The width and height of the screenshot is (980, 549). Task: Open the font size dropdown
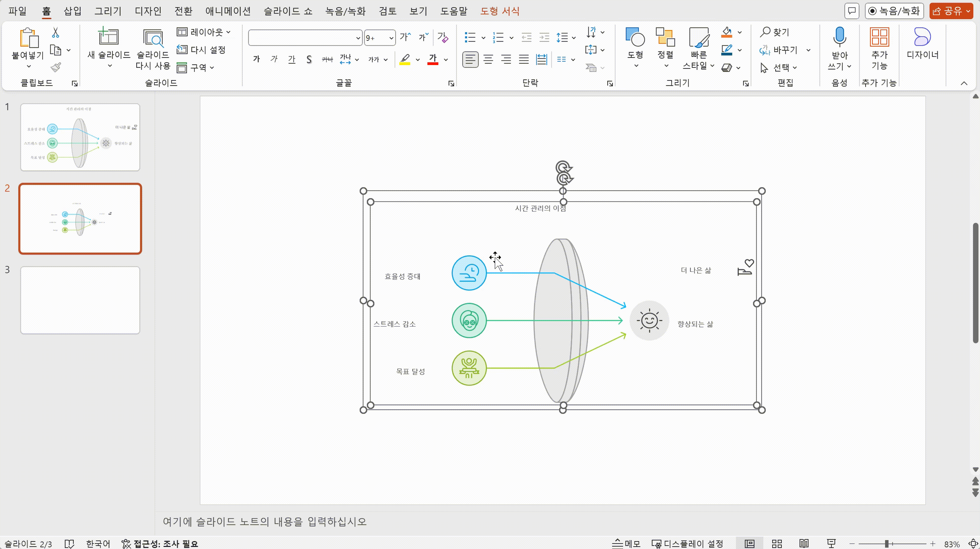click(x=391, y=38)
